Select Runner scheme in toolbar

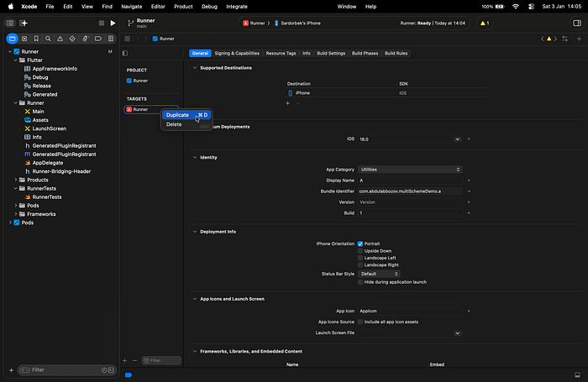point(254,24)
